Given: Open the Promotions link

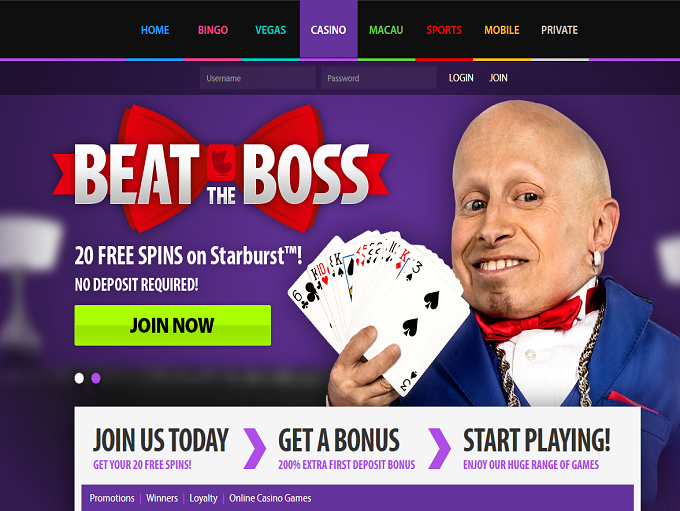Looking at the screenshot, I should [112, 498].
